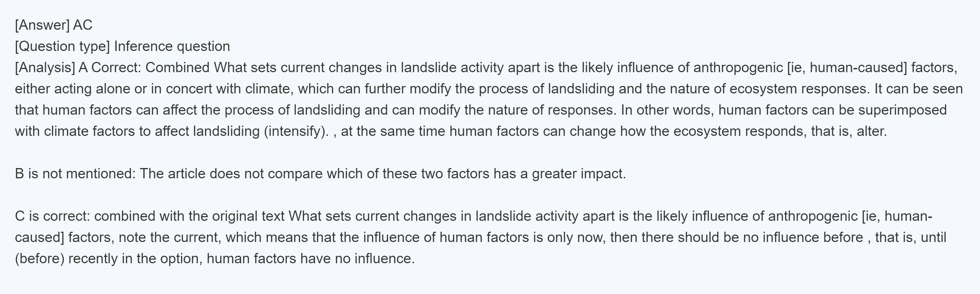Select the answer text AC
980x294 pixels.
coord(82,25)
